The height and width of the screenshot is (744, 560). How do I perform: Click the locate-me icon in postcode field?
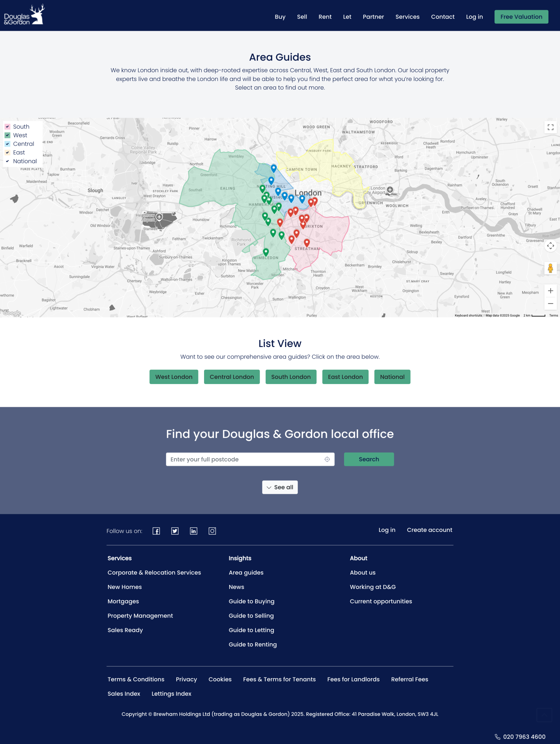(x=327, y=459)
